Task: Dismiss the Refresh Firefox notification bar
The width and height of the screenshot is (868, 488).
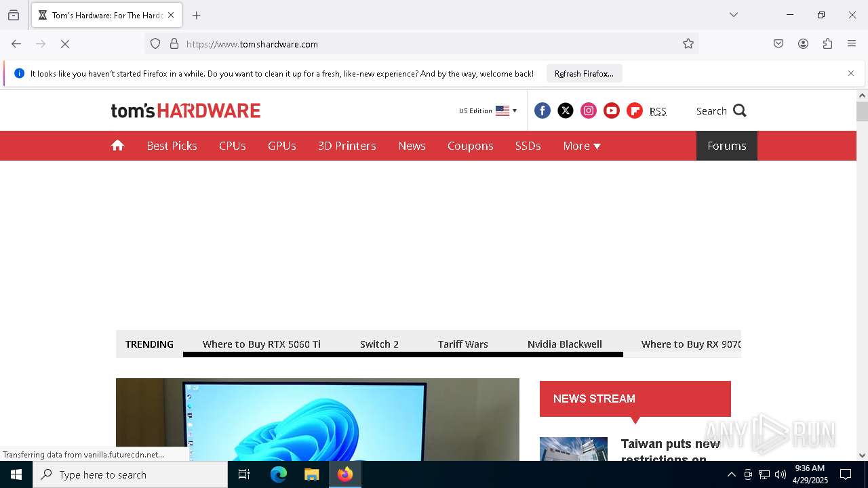Action: 851,73
